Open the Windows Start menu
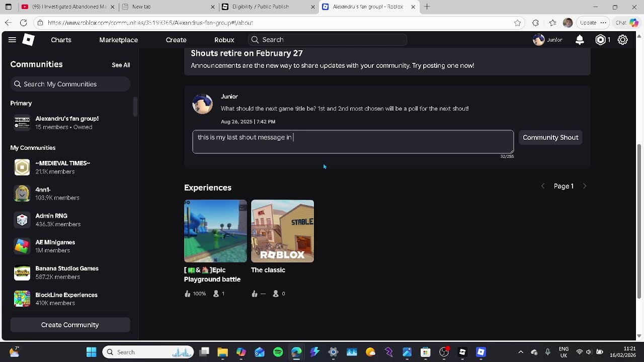The height and width of the screenshot is (362, 644). point(91,352)
